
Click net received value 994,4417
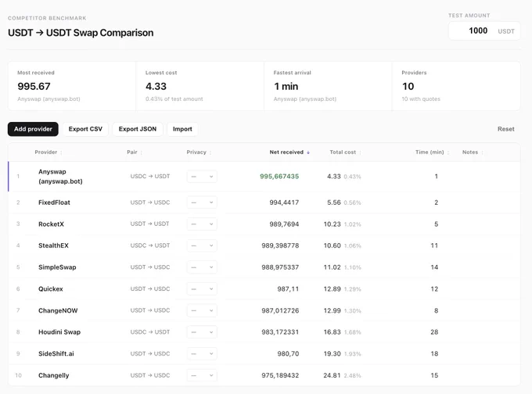(x=284, y=202)
